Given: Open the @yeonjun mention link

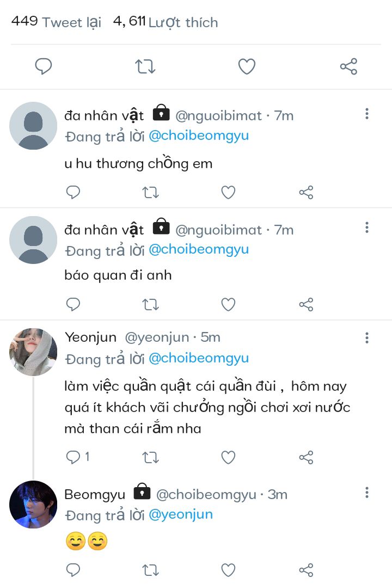Looking at the screenshot, I should pos(180,514).
